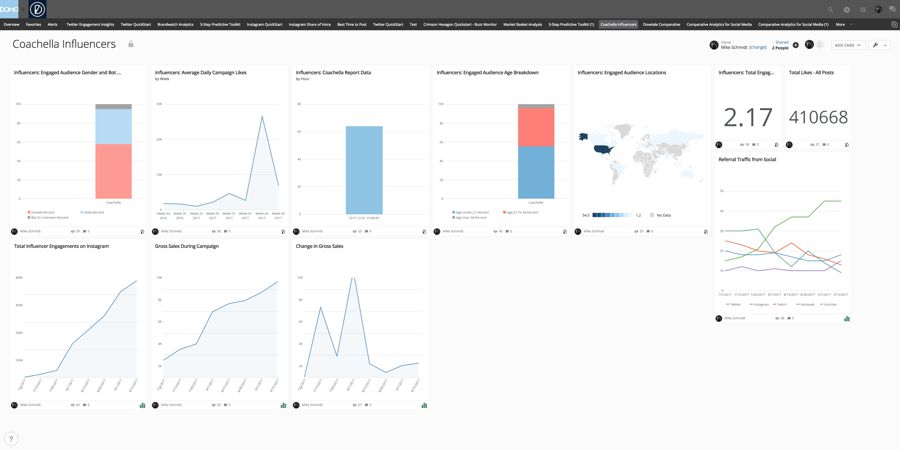Open Total Influencer Engagements on Instagram card
Image resolution: width=900 pixels, height=450 pixels.
tap(61, 246)
